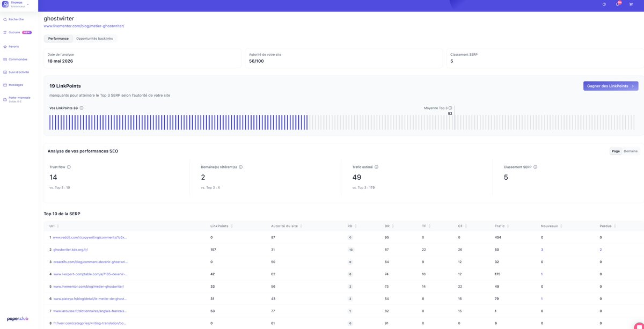Click the Thomas profile avatar icon
This screenshot has height=329, width=644.
5,4
